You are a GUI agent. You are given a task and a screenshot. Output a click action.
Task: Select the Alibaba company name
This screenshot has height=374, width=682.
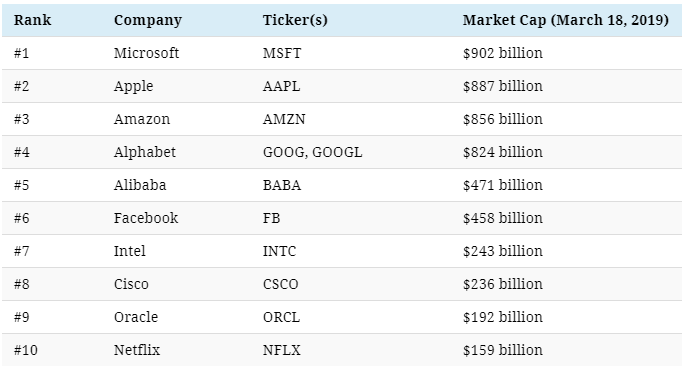(140, 185)
